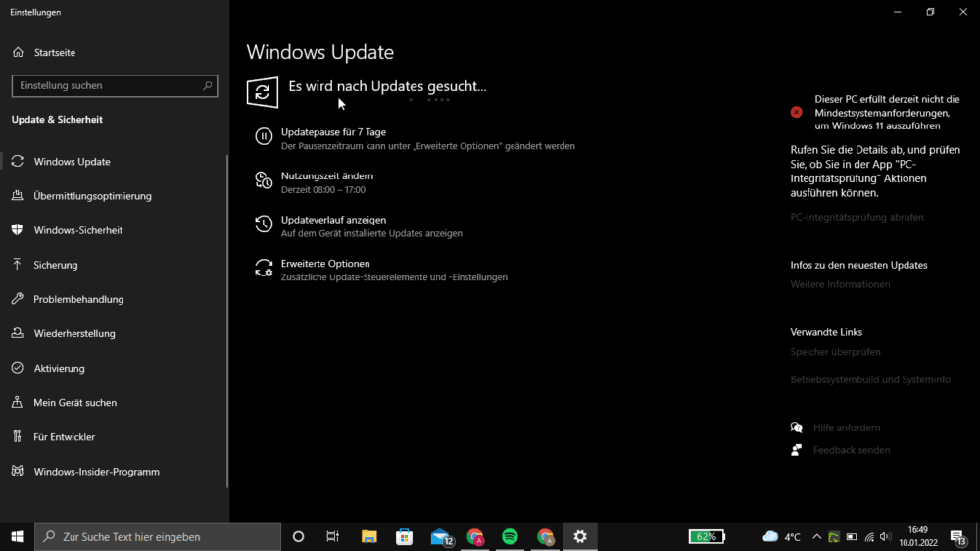Image resolution: width=980 pixels, height=551 pixels.
Task: Pause updates via Updatepause für 7 Tage
Action: point(334,132)
